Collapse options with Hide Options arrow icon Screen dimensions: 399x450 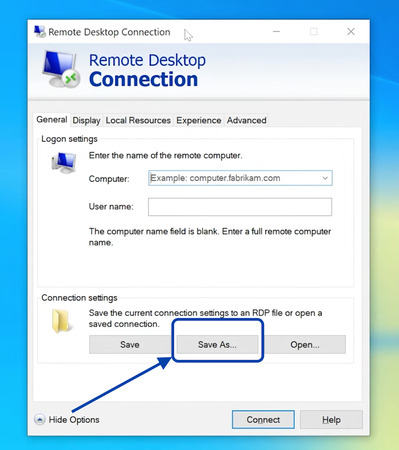40,419
